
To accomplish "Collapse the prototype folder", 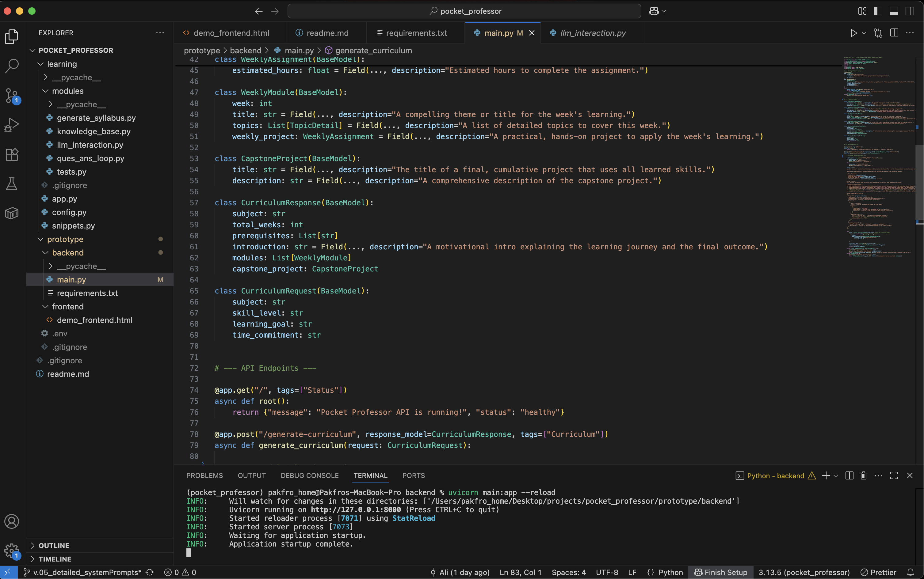I will pyautogui.click(x=40, y=239).
